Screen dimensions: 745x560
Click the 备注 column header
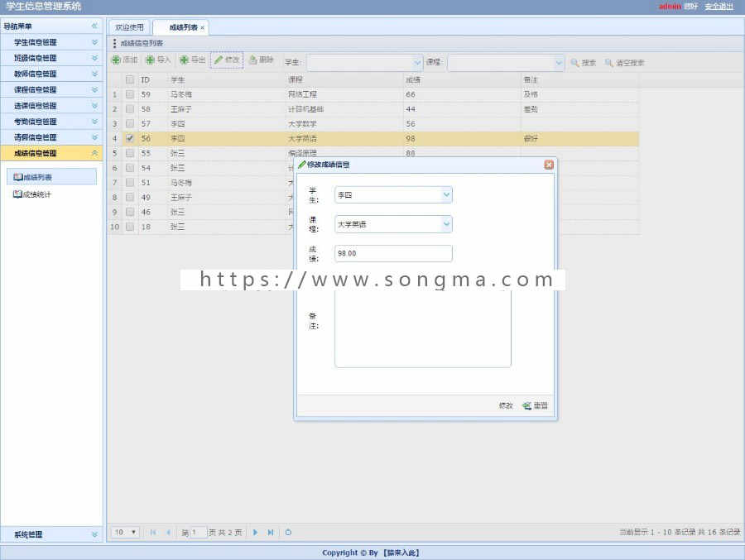[579, 79]
